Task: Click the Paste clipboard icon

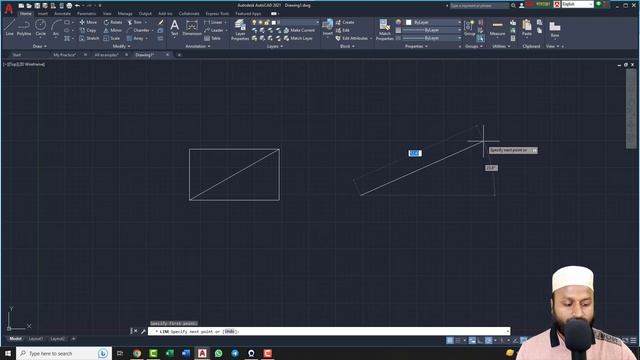Action: (x=527, y=28)
